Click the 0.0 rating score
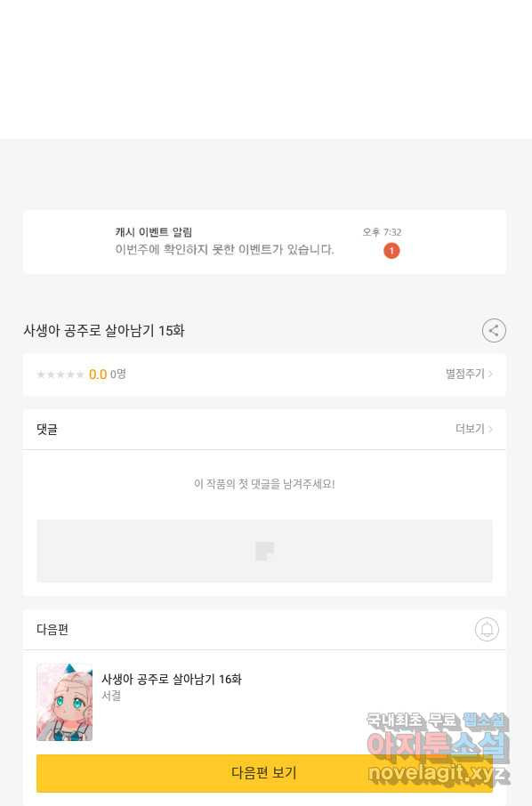The width and height of the screenshot is (532, 806). coord(98,375)
